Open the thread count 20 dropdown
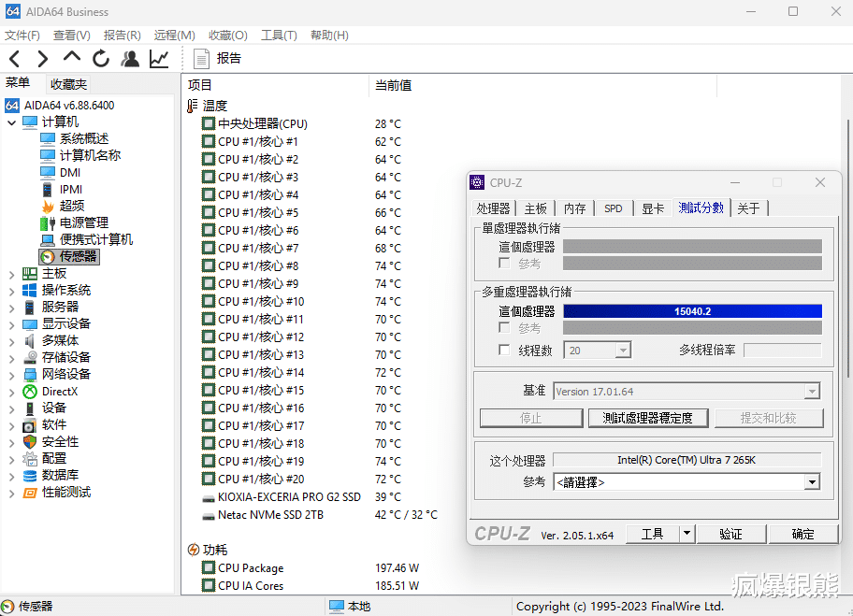The height and width of the screenshot is (616, 853). pos(624,351)
